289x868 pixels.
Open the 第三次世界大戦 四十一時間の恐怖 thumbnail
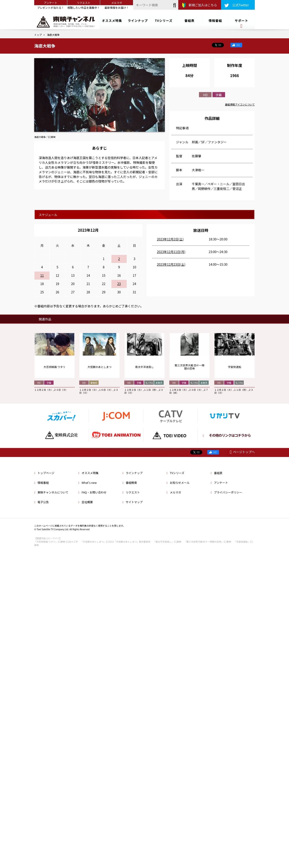(190, 344)
